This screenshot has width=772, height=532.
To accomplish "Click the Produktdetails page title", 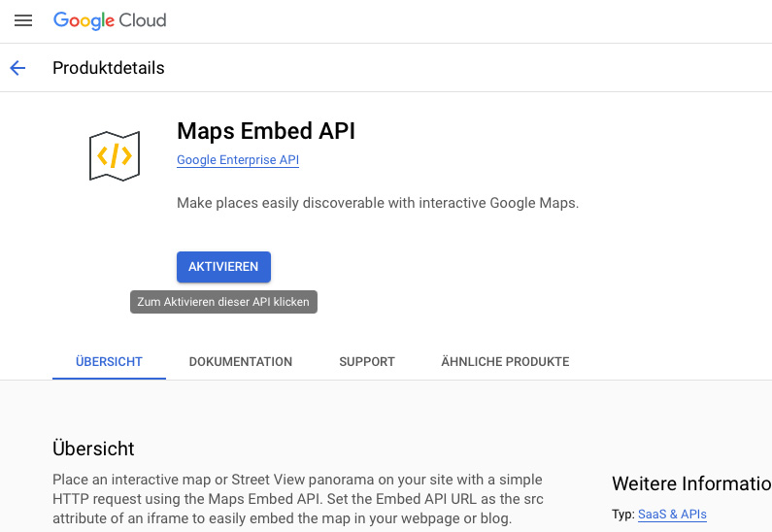I will (x=109, y=68).
